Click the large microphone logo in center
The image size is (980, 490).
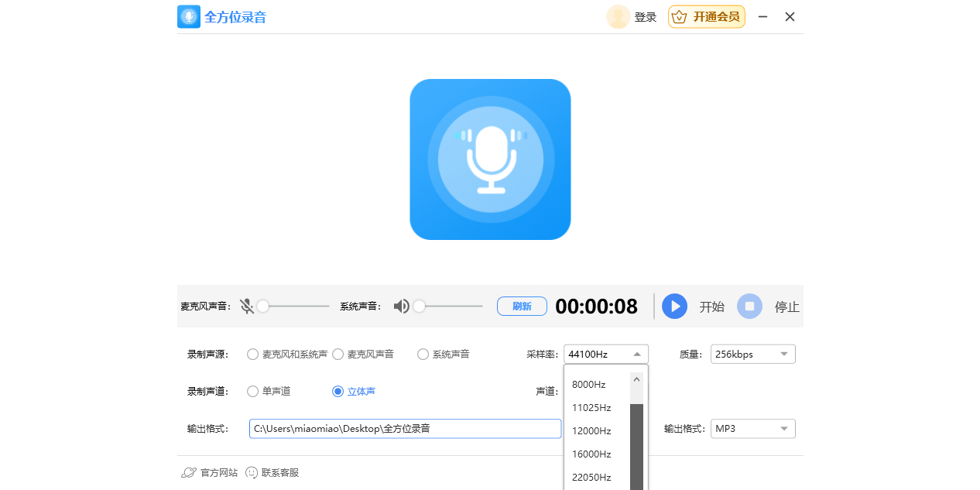(490, 159)
